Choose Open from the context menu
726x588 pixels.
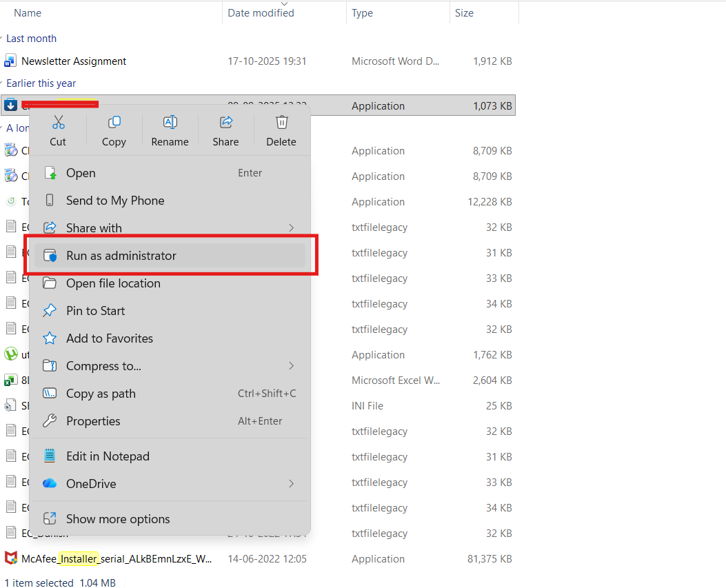tap(81, 173)
